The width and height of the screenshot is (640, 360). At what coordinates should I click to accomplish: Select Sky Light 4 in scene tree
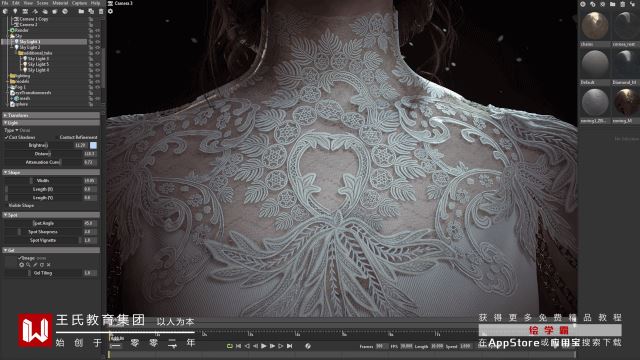(38, 70)
